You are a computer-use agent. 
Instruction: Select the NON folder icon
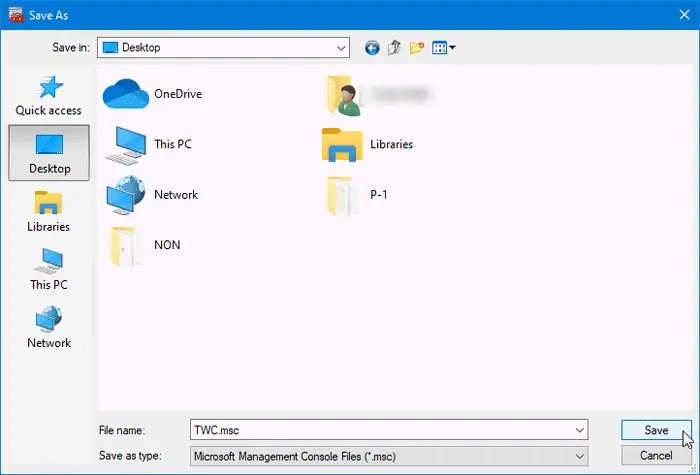click(x=126, y=246)
